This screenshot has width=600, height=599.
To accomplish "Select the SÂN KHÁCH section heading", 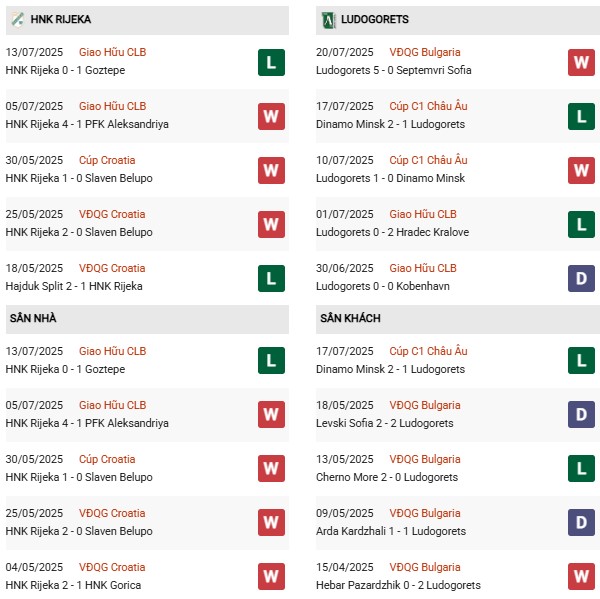I will [x=350, y=318].
